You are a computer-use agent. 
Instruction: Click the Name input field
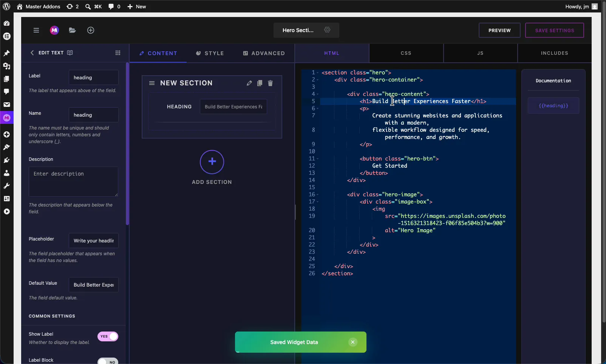[x=94, y=115]
